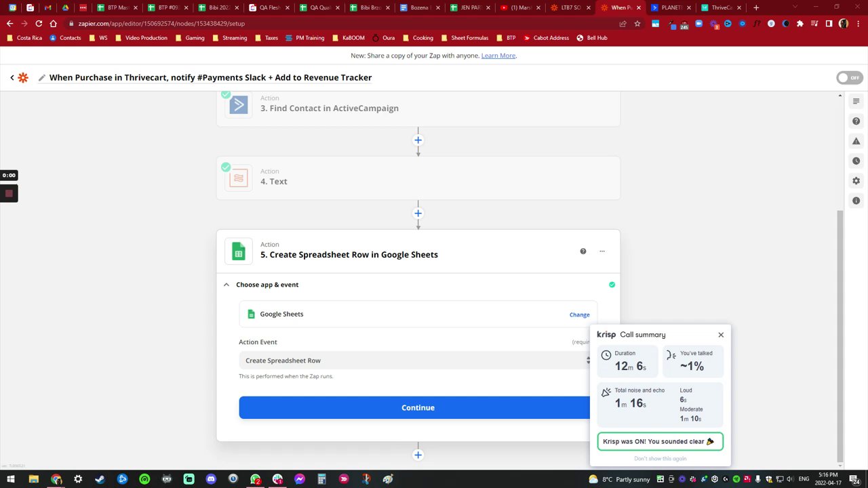Open Discord from the taskbar
This screenshot has height=488, width=868.
click(x=211, y=479)
